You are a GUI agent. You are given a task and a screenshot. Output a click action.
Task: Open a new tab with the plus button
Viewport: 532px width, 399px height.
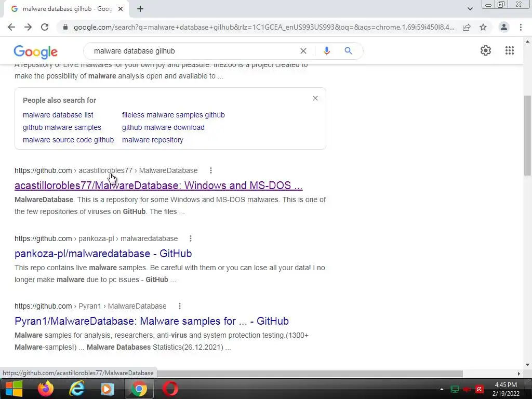pyautogui.click(x=140, y=9)
